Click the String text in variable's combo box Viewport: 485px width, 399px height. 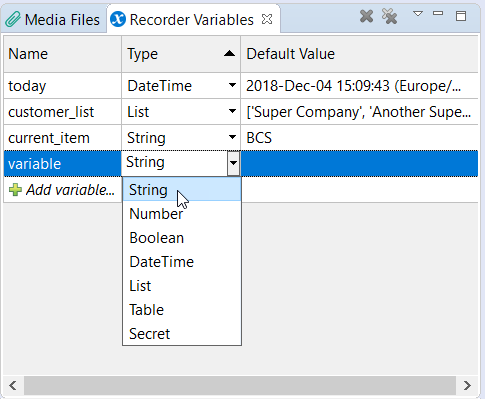145,163
